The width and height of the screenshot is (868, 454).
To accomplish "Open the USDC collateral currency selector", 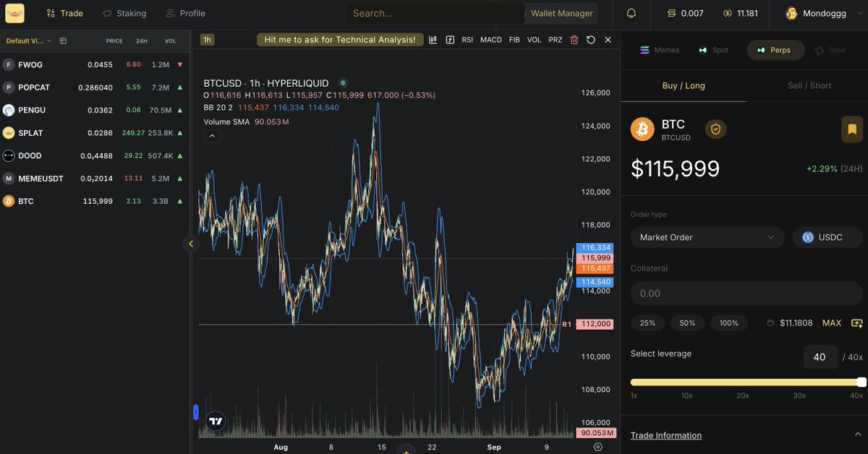I will 827,237.
